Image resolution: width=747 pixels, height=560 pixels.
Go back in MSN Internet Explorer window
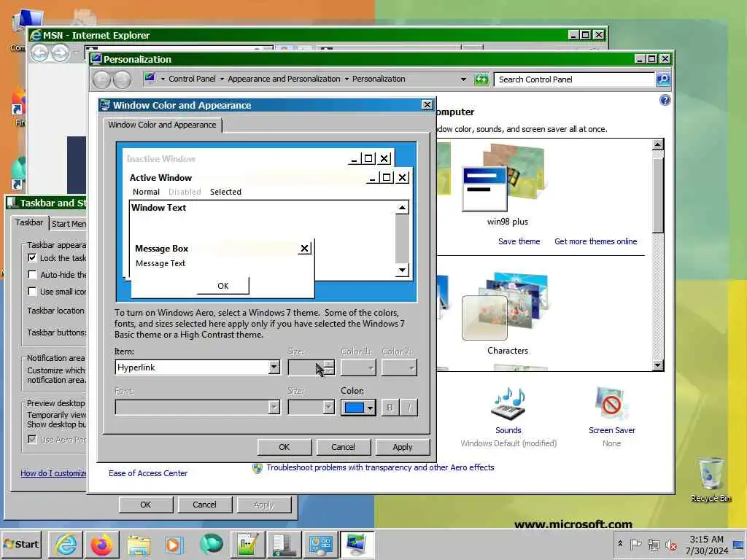coord(39,52)
